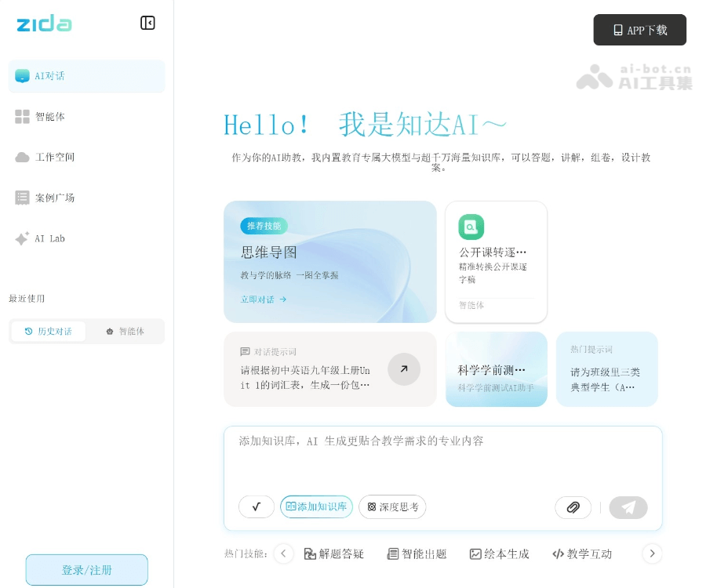This screenshot has width=706, height=588.
Task: Switch to the recent 智能体 tab
Action: [x=126, y=331]
